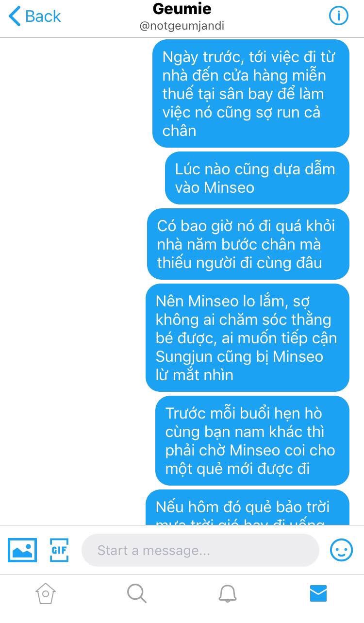
Task: Go back using the Back chevron
Action: (x=15, y=16)
